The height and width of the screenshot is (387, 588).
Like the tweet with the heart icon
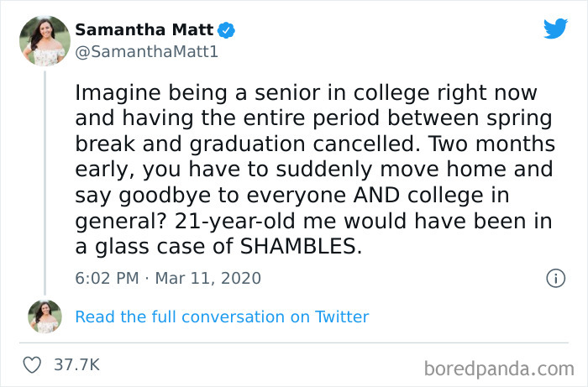pyautogui.click(x=32, y=364)
